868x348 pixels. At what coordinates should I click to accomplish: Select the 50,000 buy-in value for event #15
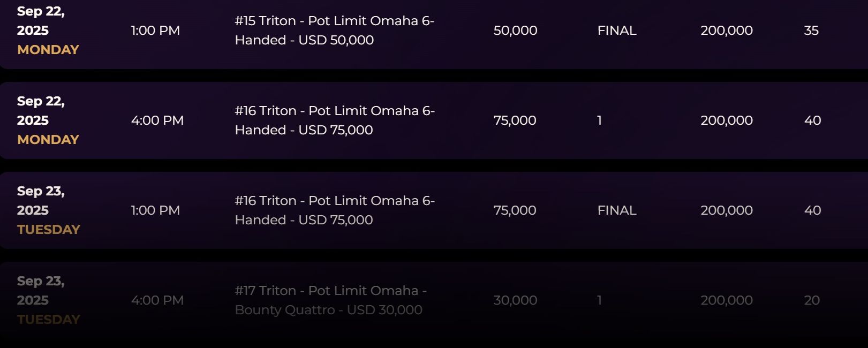tap(515, 31)
